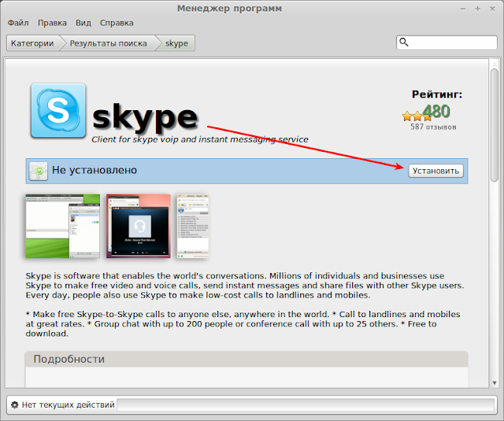Open the Справка menu
The image size is (504, 421).
click(x=117, y=23)
